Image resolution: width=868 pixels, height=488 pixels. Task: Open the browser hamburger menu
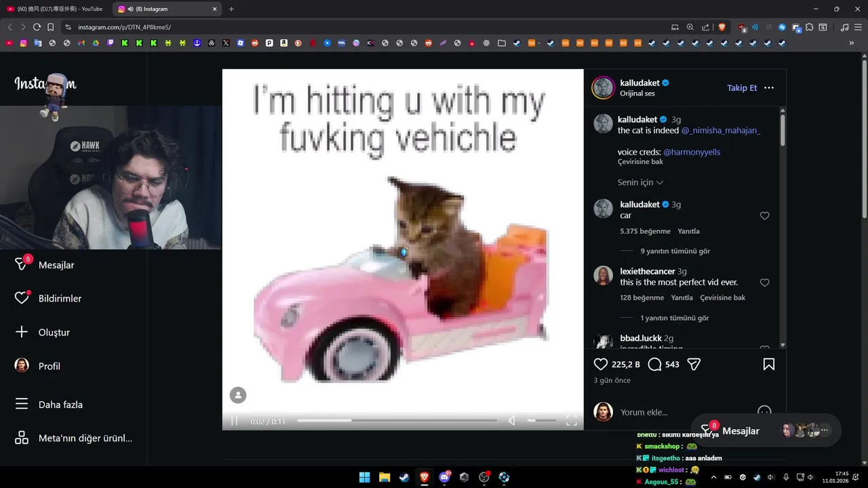[859, 27]
